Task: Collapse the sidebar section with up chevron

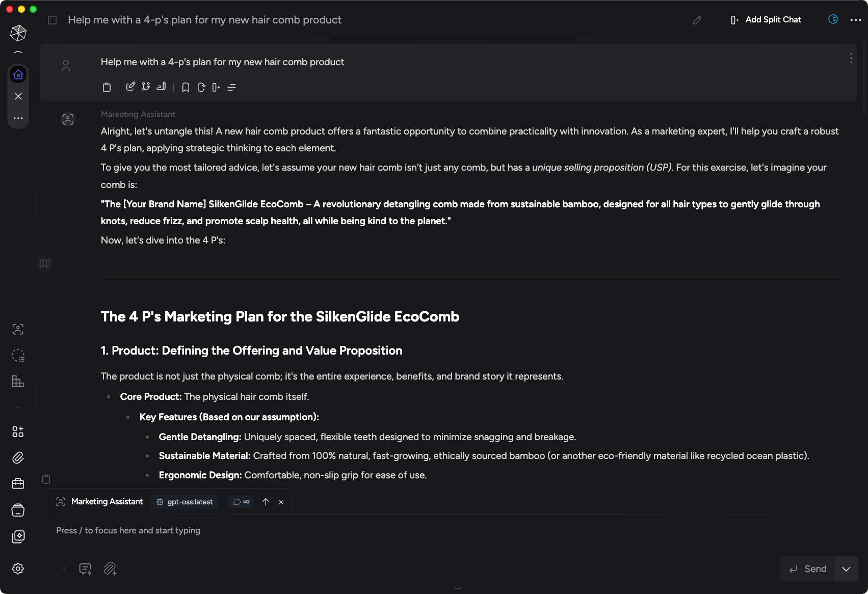Action: 18,52
